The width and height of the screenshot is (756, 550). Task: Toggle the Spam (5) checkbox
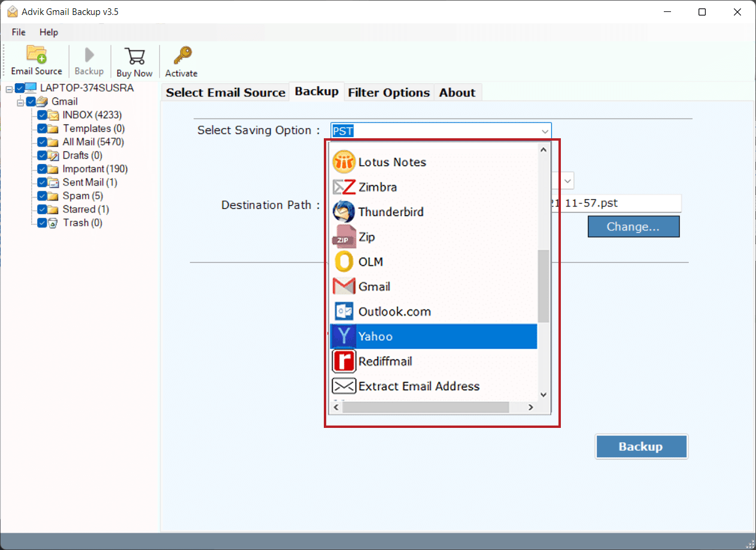[x=42, y=196]
